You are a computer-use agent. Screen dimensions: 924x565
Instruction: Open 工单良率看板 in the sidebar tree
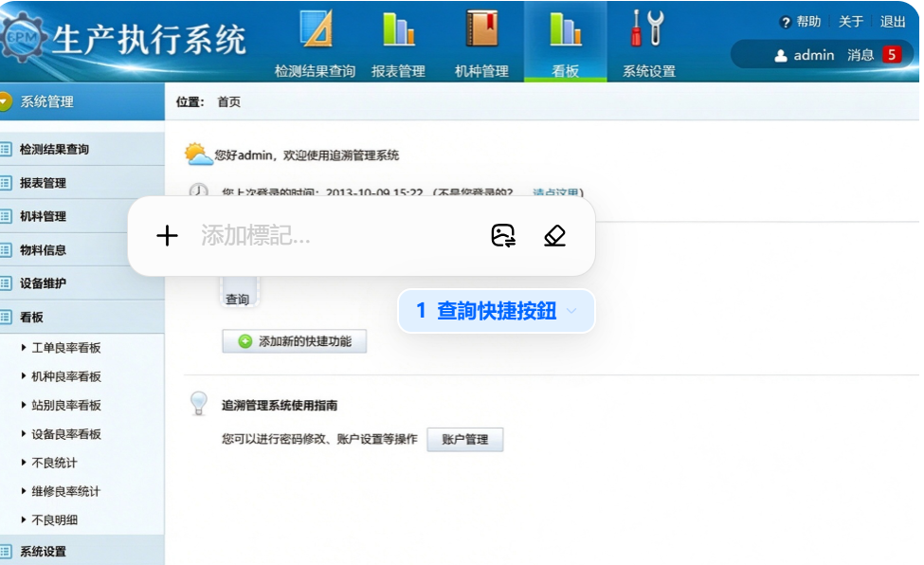(x=66, y=348)
